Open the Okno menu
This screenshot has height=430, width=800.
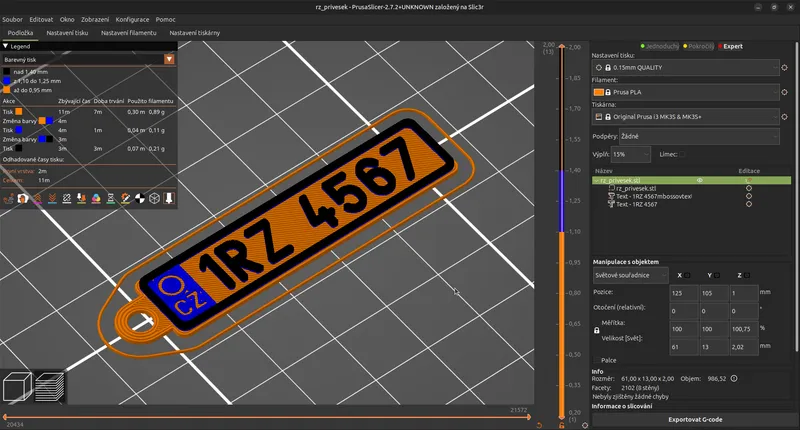tap(67, 19)
